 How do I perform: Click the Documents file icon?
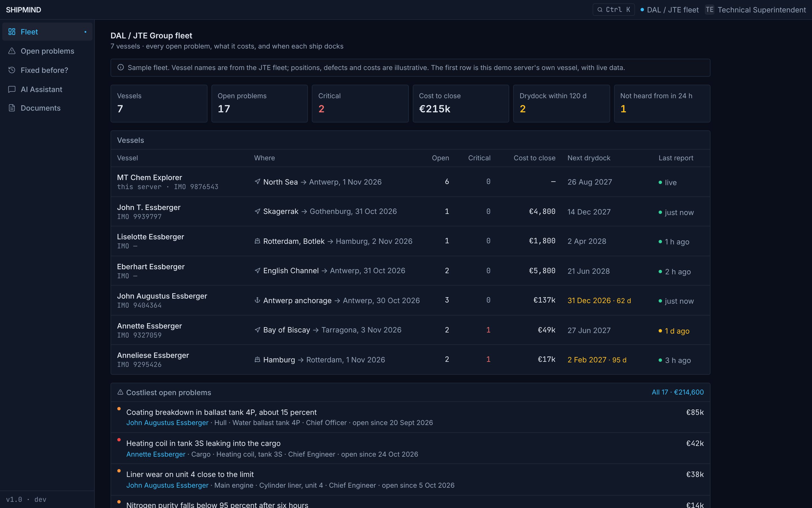[12, 108]
